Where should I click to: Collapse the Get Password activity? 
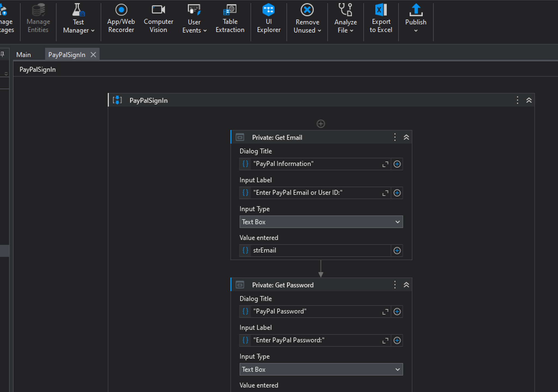[x=406, y=285]
